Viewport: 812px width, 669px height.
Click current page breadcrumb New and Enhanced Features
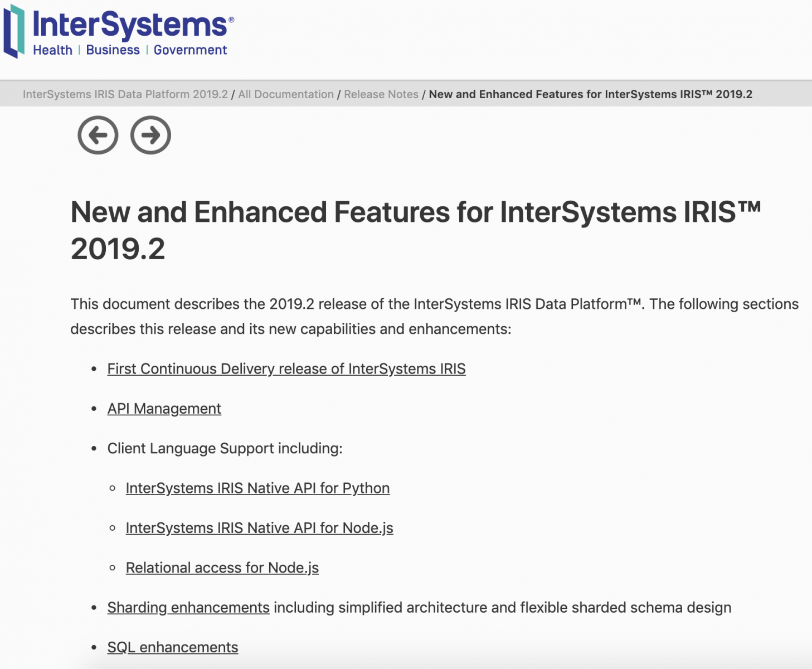point(591,94)
